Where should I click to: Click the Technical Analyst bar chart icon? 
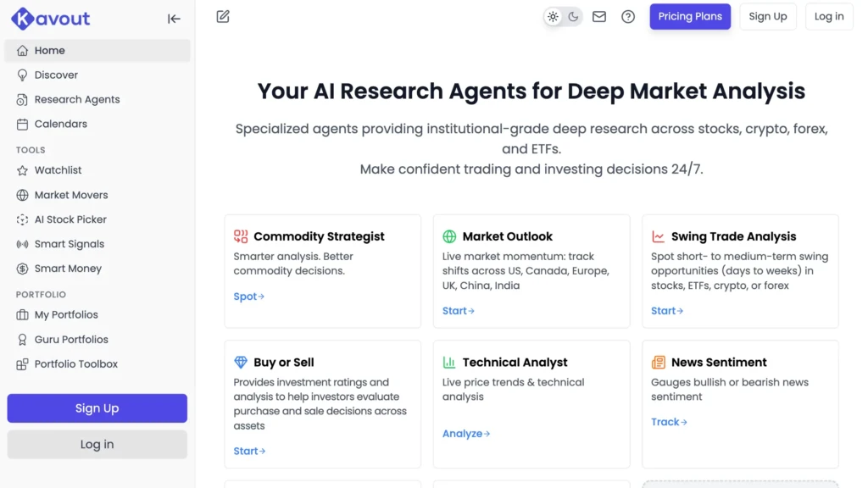click(x=449, y=363)
